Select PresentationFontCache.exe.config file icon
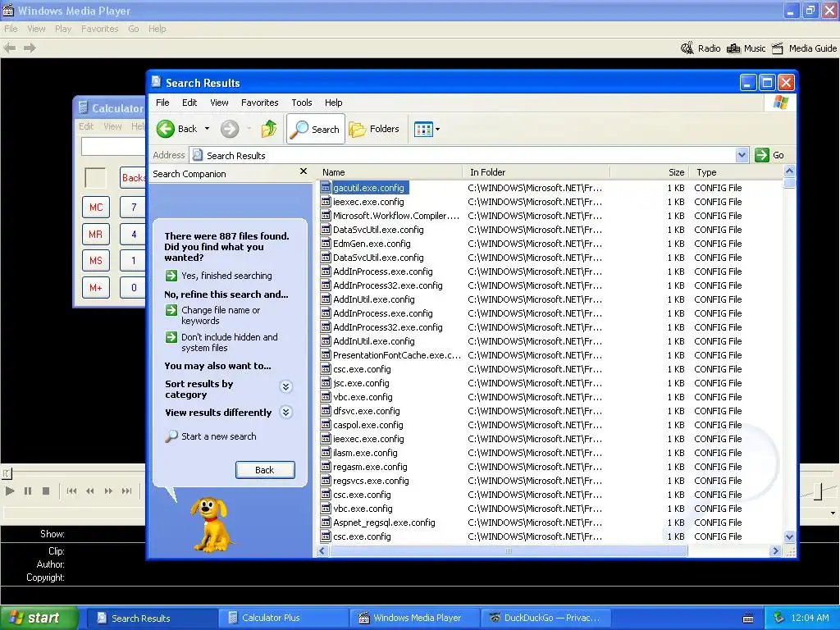This screenshot has width=840, height=630. [325, 354]
